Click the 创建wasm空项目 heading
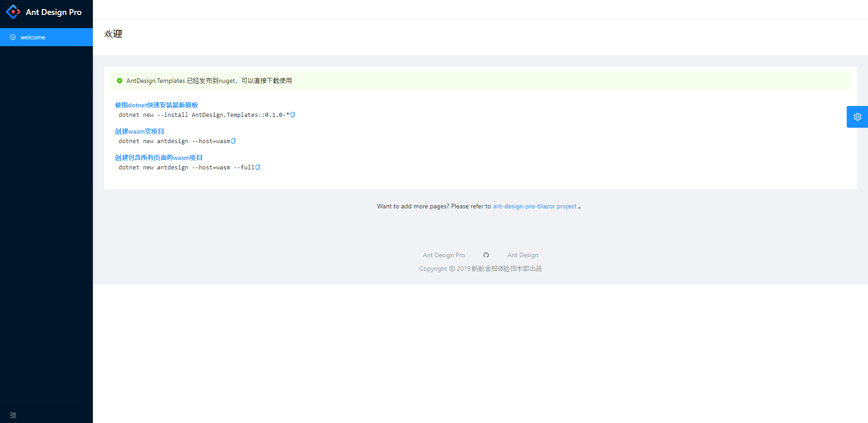 [x=140, y=131]
